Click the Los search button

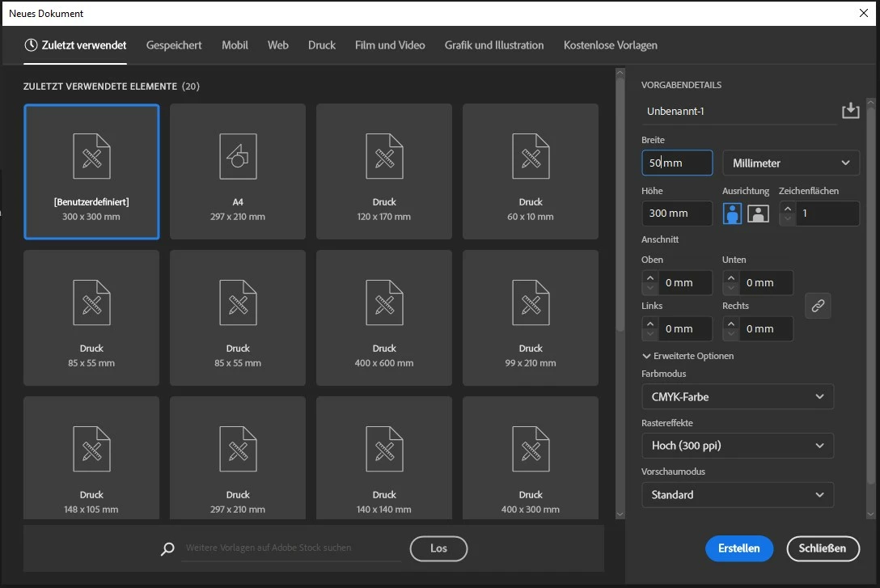click(x=438, y=548)
